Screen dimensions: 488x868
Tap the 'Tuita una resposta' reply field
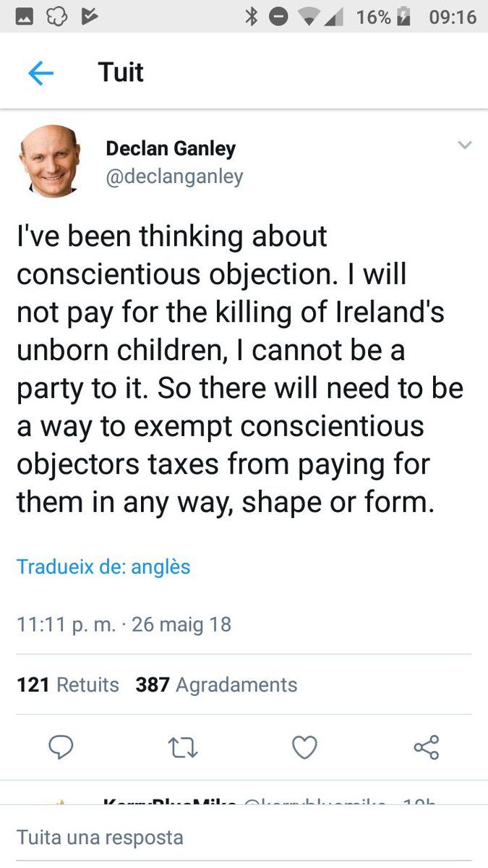coord(100,838)
